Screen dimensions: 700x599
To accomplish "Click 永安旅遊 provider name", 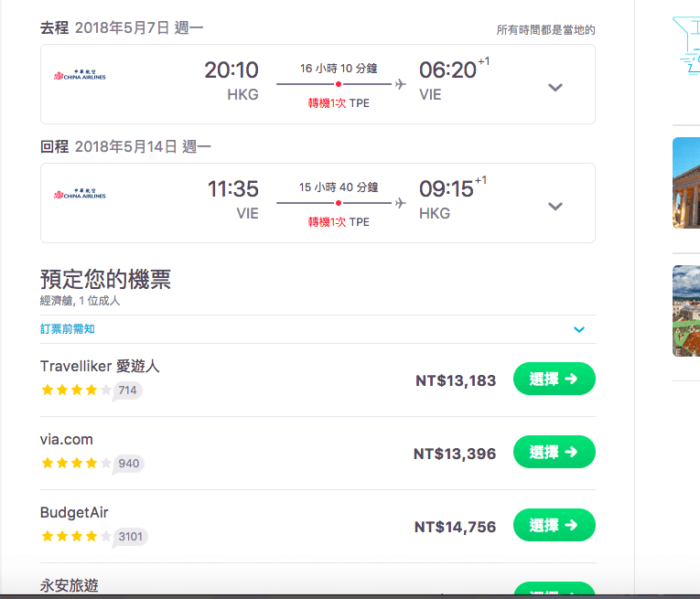I will 70,585.
